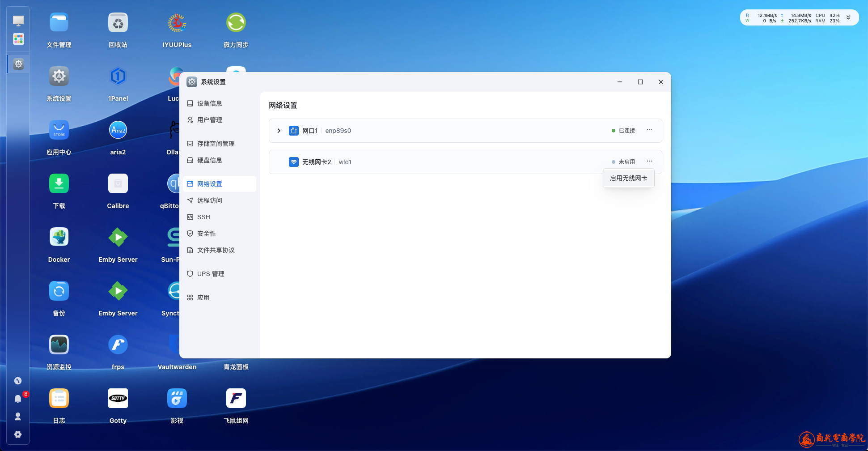Image resolution: width=868 pixels, height=451 pixels.
Task: Open the 影视 media app icon
Action: [x=177, y=398]
